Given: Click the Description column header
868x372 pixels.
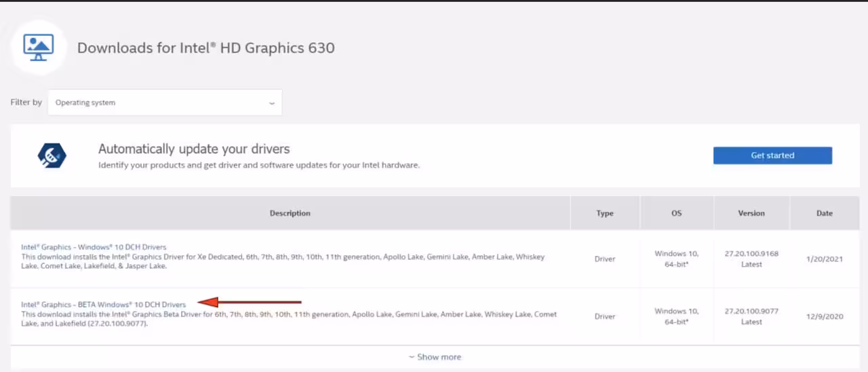Looking at the screenshot, I should (x=290, y=213).
